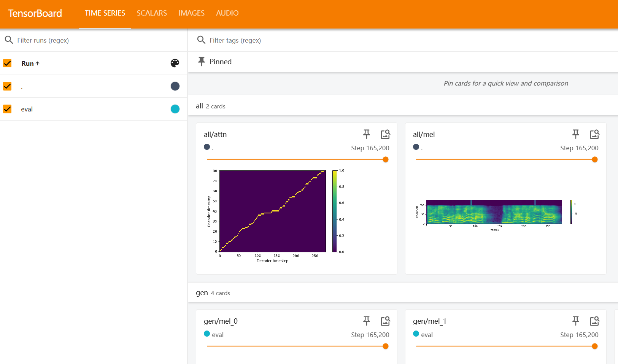
Task: Click 'Step 165,200' text on all/mel card
Action: [579, 148]
